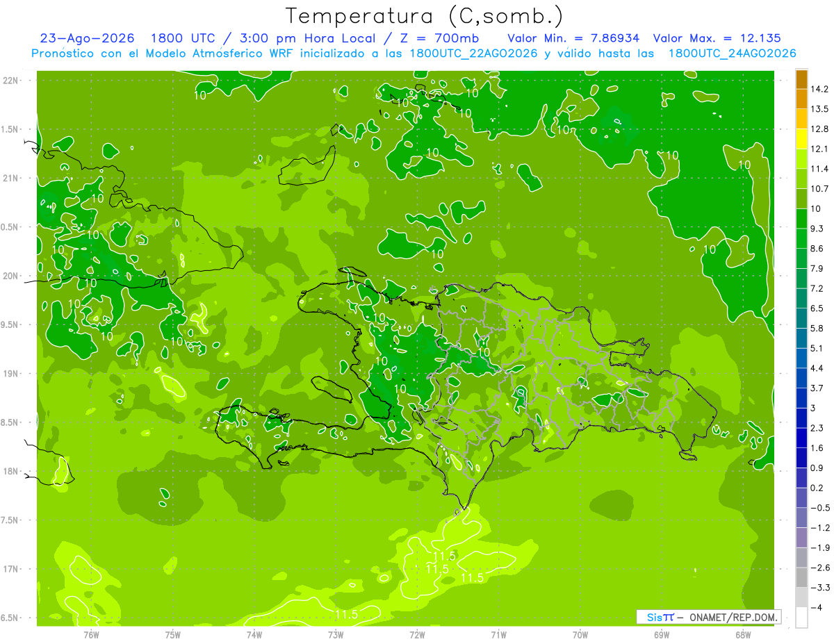Click the '69W' longitude axis label
This screenshot has height=644, width=834.
point(661,634)
